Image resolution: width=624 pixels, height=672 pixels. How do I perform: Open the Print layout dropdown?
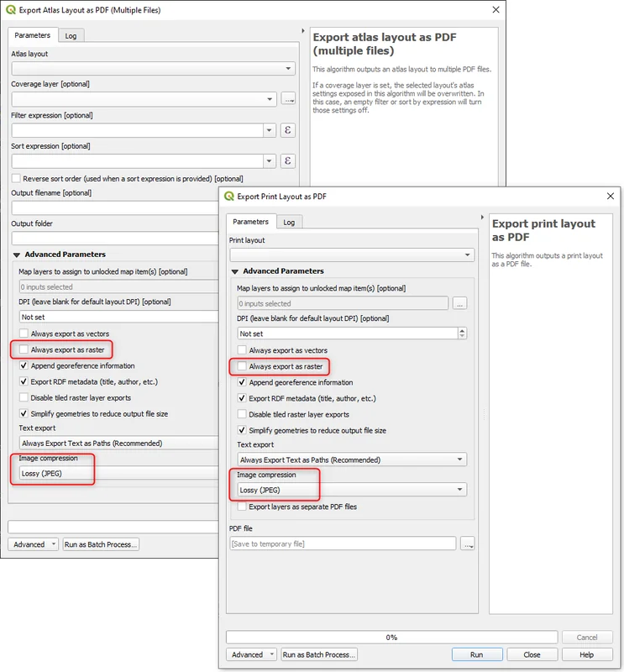coord(351,255)
